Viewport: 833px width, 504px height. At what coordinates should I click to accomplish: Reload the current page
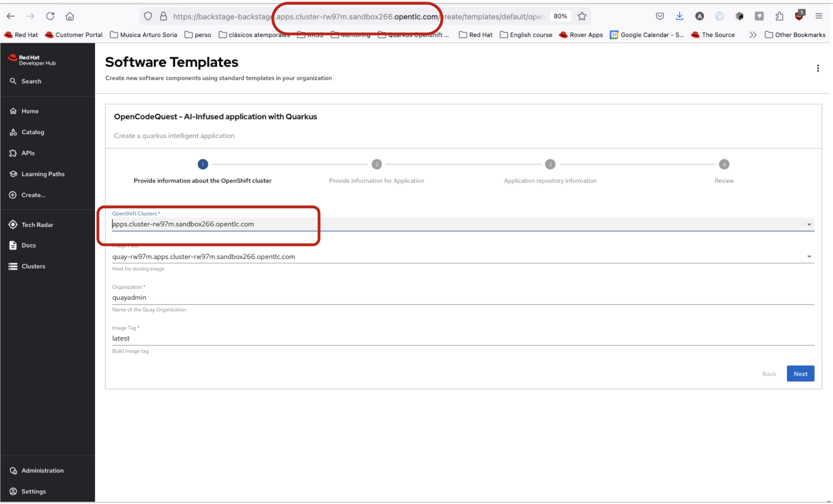pos(50,16)
